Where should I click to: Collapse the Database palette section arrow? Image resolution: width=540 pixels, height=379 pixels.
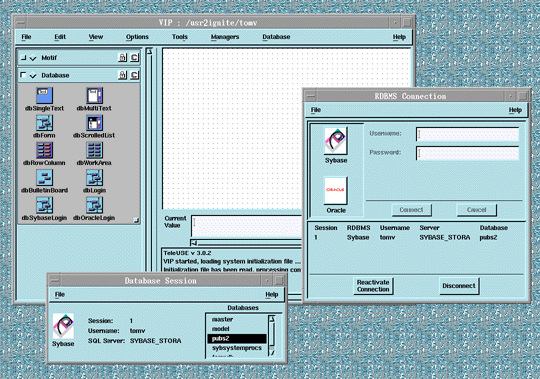[x=33, y=75]
